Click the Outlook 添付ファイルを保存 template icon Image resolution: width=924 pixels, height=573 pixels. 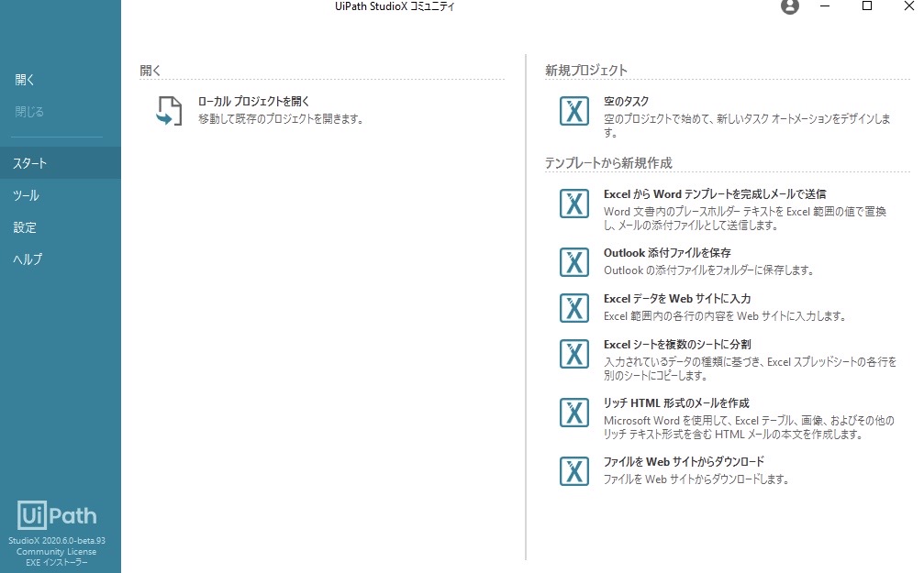click(x=574, y=262)
